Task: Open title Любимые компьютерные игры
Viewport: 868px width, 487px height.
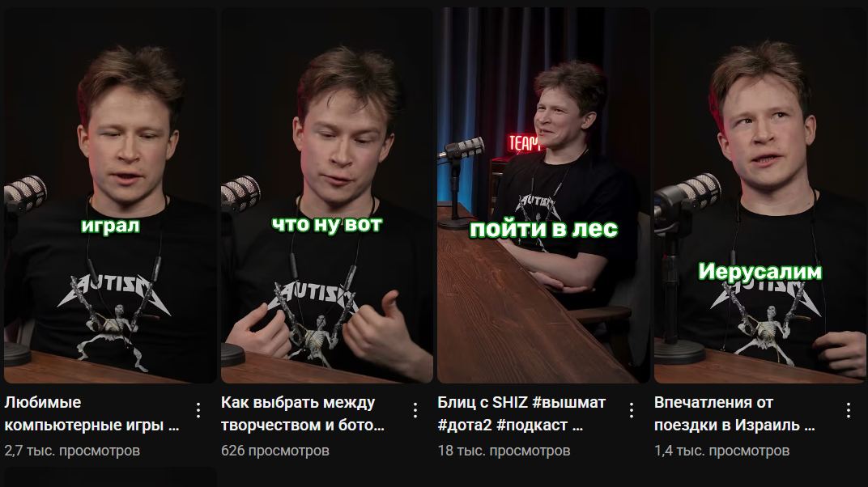Action: coord(91,413)
